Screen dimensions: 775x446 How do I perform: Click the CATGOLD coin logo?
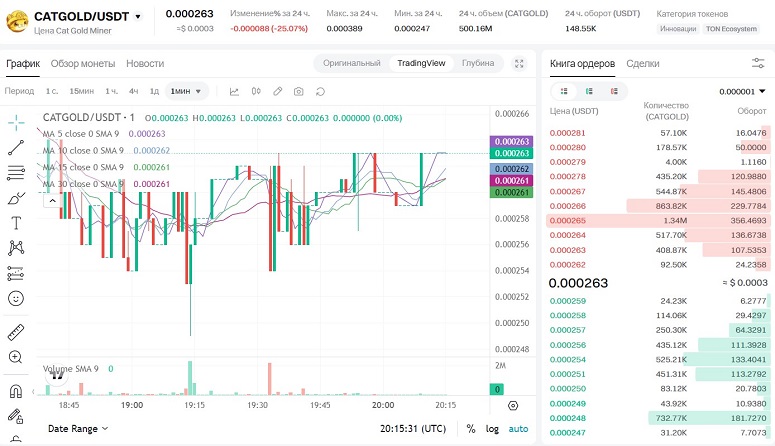(17, 22)
